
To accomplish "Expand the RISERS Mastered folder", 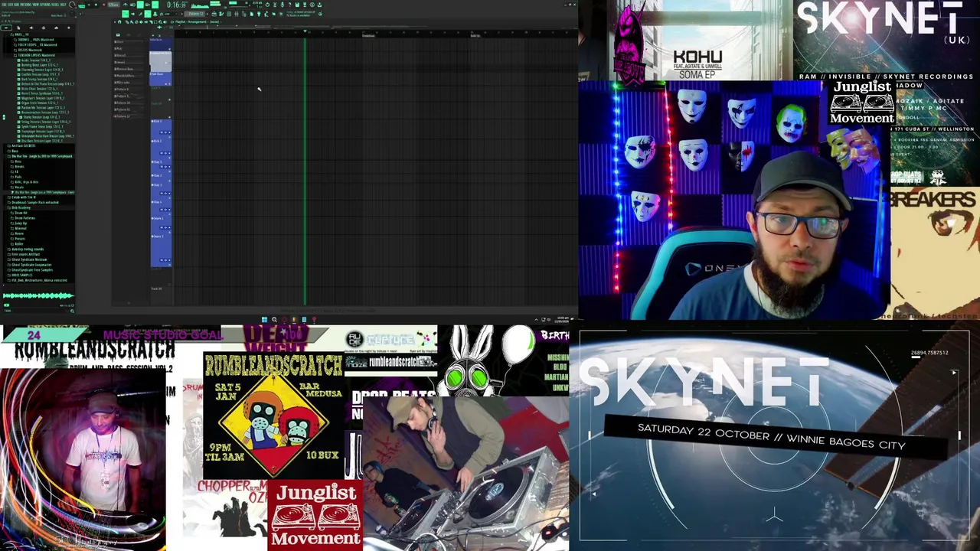I will pos(27,50).
